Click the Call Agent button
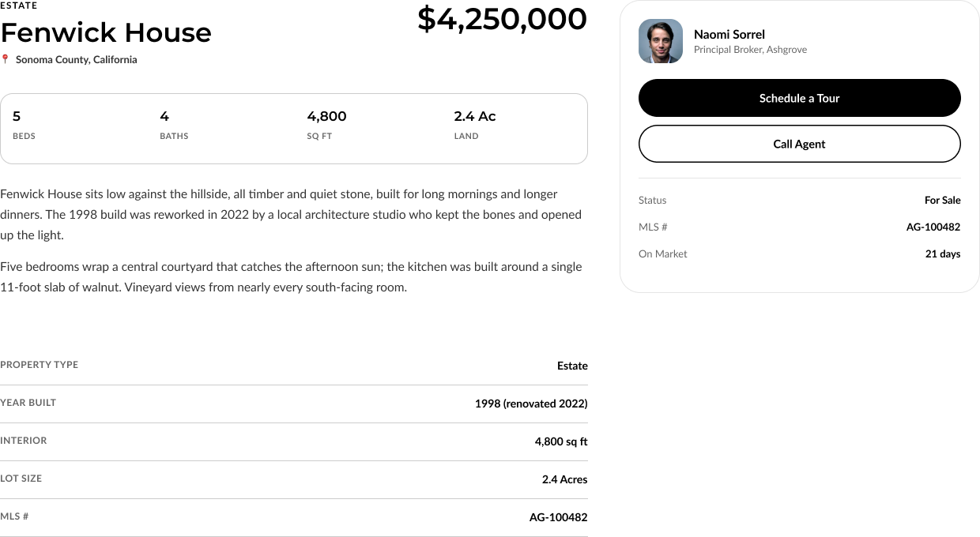 click(x=799, y=144)
